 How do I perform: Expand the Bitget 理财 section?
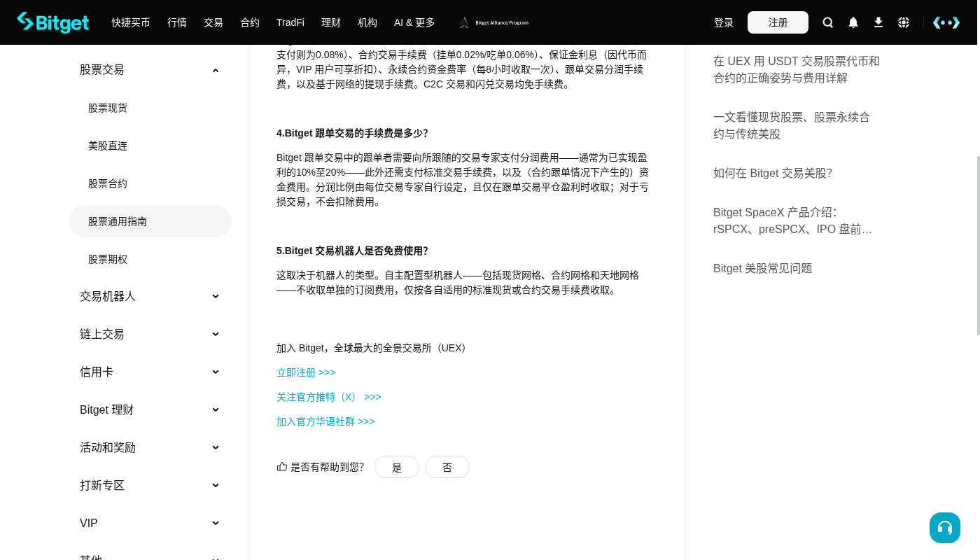pyautogui.click(x=150, y=409)
